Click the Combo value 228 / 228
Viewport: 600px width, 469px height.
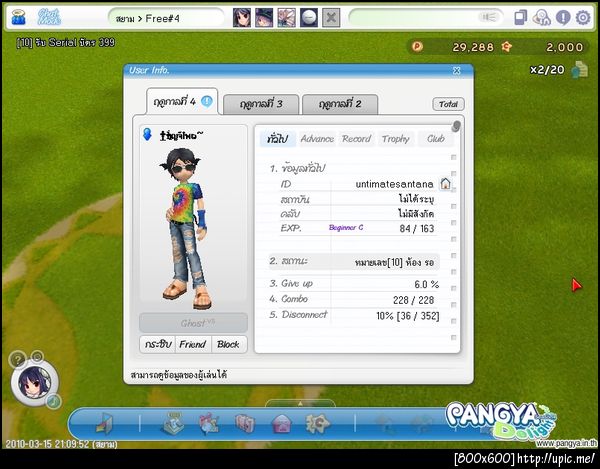(x=414, y=300)
